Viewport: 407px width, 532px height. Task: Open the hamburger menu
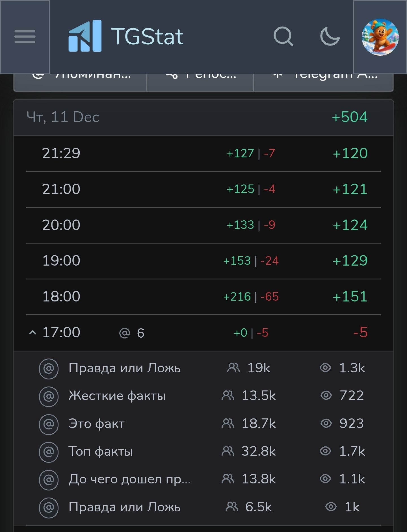pyautogui.click(x=25, y=37)
